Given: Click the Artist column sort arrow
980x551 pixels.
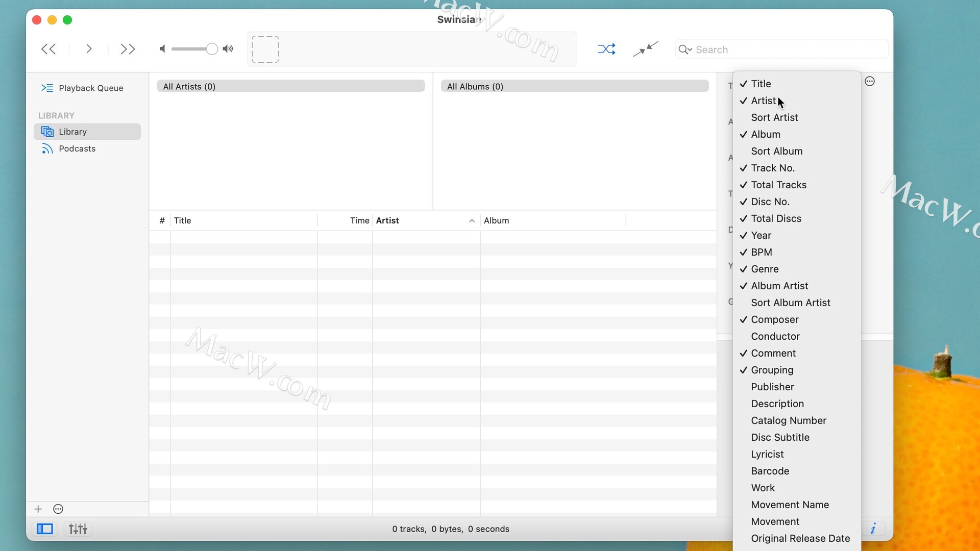Looking at the screenshot, I should click(472, 221).
